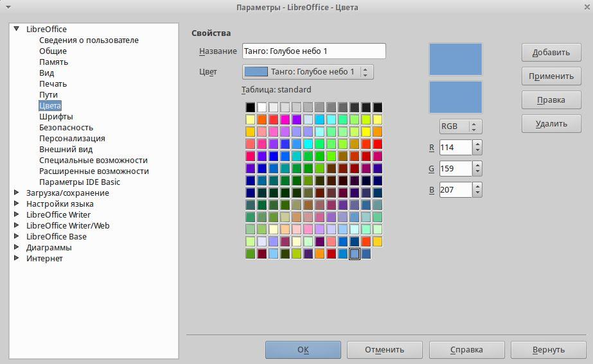Delete the color with Удалить button

pos(551,124)
